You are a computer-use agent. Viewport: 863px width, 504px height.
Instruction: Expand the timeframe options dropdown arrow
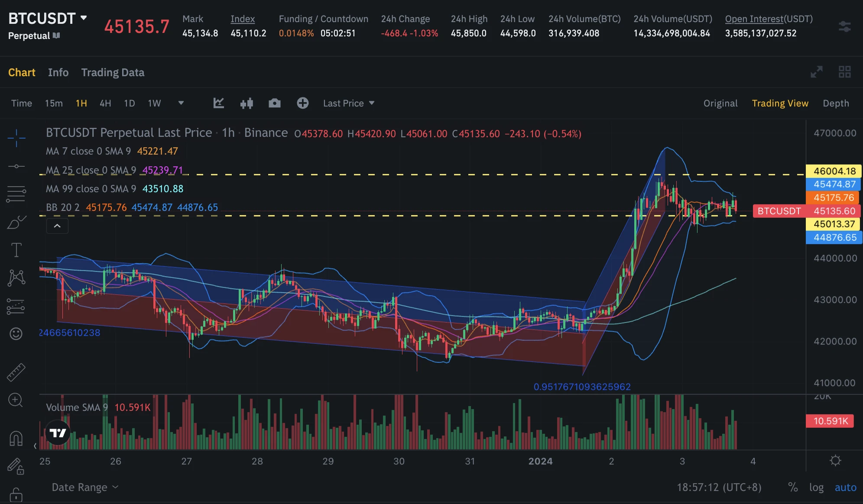click(x=181, y=103)
